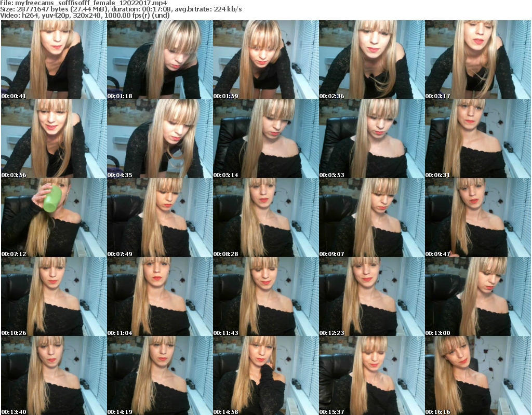Select the thumbnail timestamped 00:01:59
This screenshot has height=415, width=532.
pos(265,60)
